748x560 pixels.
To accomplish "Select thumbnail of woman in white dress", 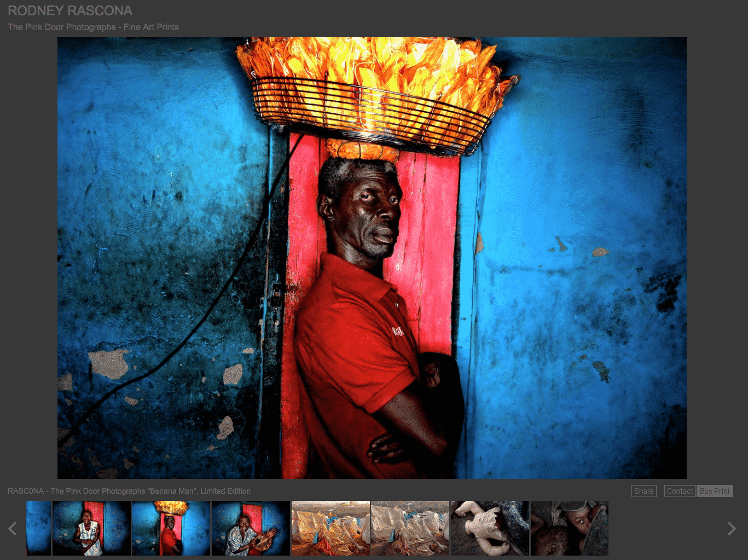I will (91, 528).
